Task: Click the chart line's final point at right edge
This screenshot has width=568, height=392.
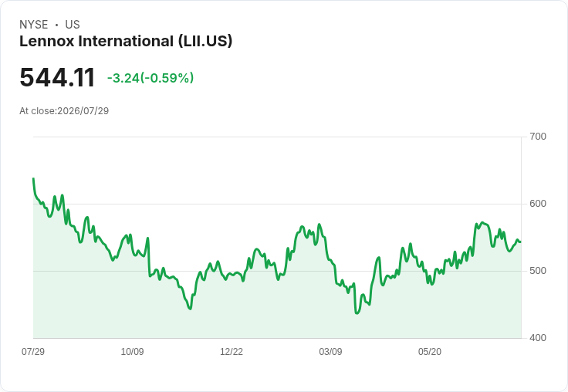Action: [521, 242]
